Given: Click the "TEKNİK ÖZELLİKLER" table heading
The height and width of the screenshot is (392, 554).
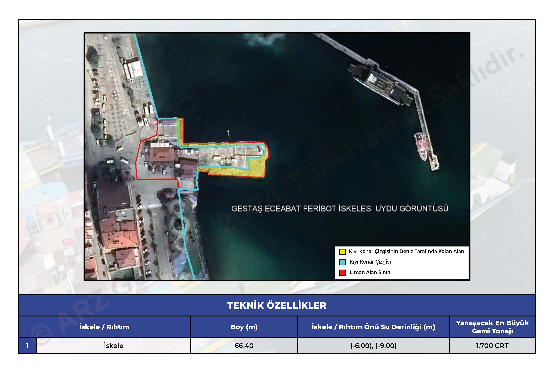Looking at the screenshot, I should (277, 305).
